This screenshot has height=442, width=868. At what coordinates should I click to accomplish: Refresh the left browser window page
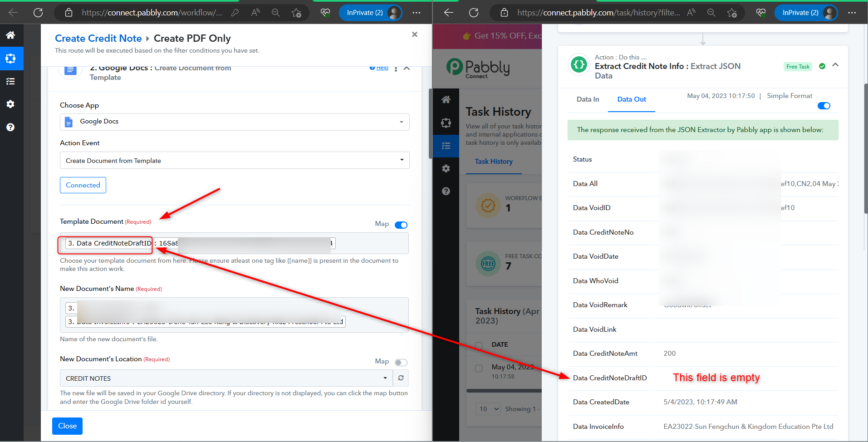[x=38, y=13]
